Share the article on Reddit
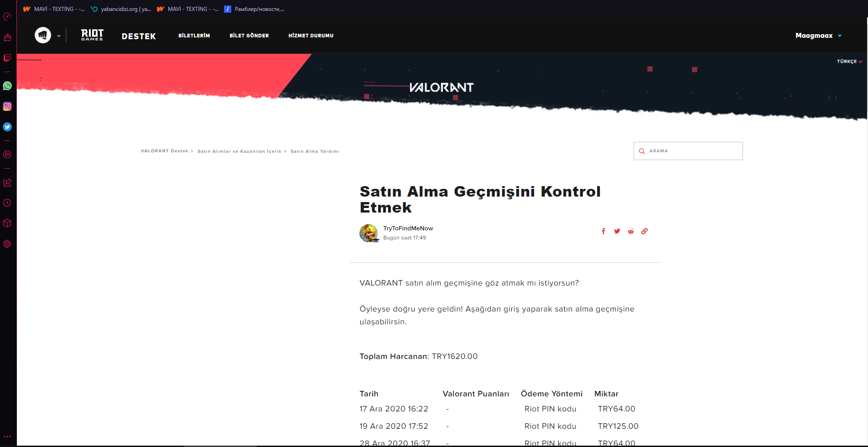868x447 pixels. [x=631, y=231]
